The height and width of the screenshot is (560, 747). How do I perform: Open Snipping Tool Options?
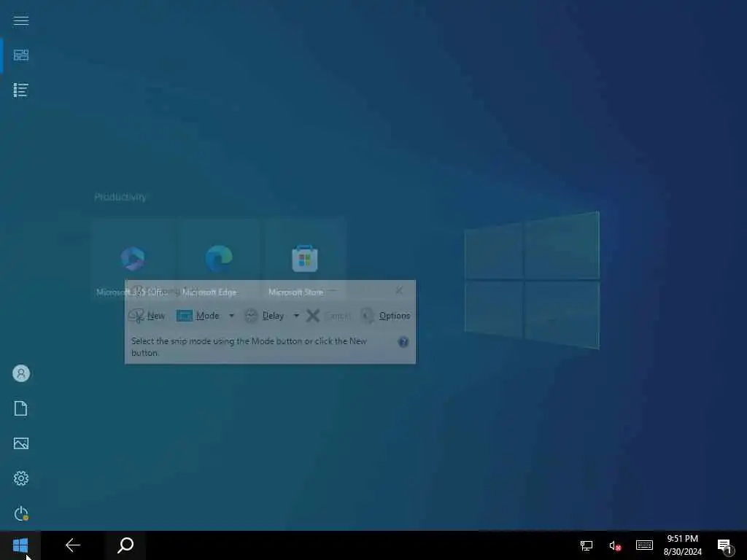385,316
